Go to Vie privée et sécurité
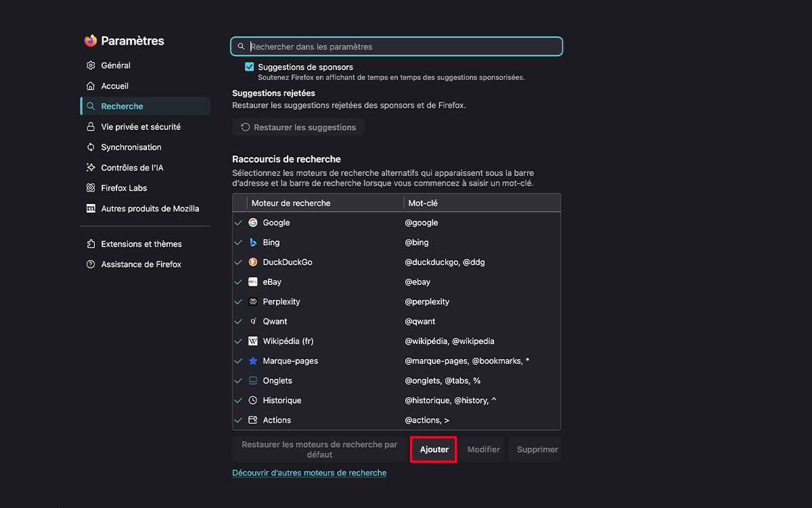 (145, 127)
